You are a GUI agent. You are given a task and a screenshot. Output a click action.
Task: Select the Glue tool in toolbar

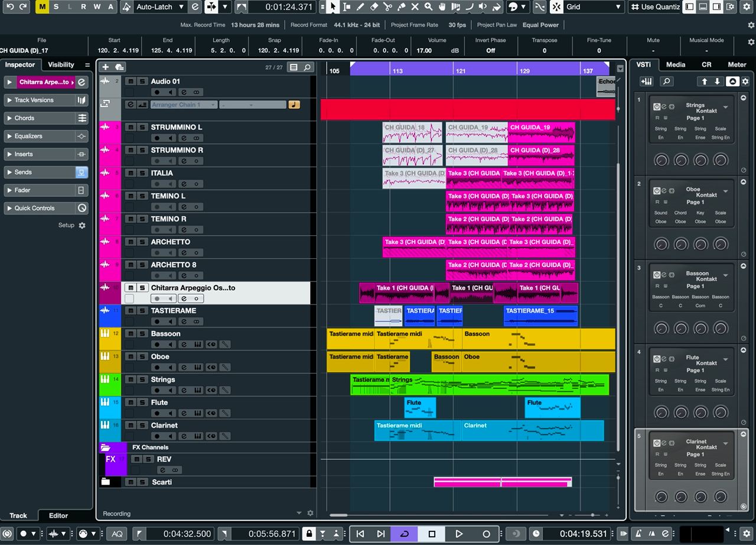[401, 7]
